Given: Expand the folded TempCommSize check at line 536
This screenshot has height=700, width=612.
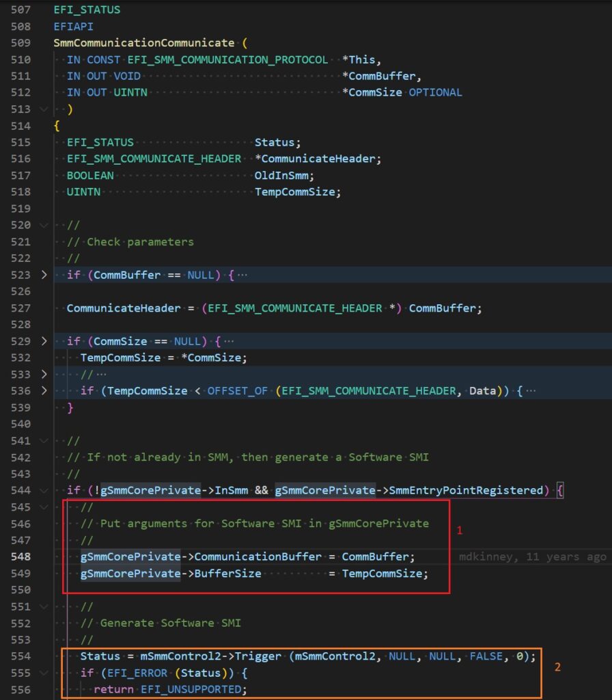Looking at the screenshot, I should [x=44, y=391].
